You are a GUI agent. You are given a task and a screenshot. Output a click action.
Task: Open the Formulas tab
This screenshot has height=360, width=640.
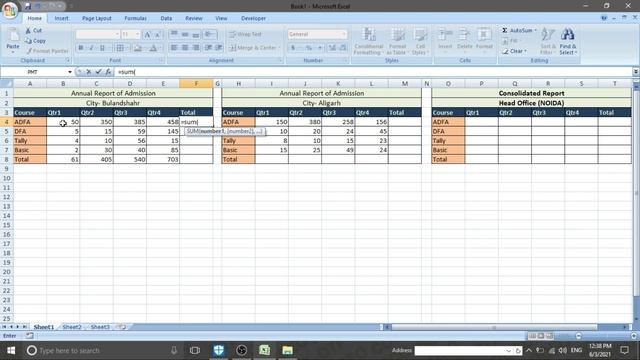(136, 18)
